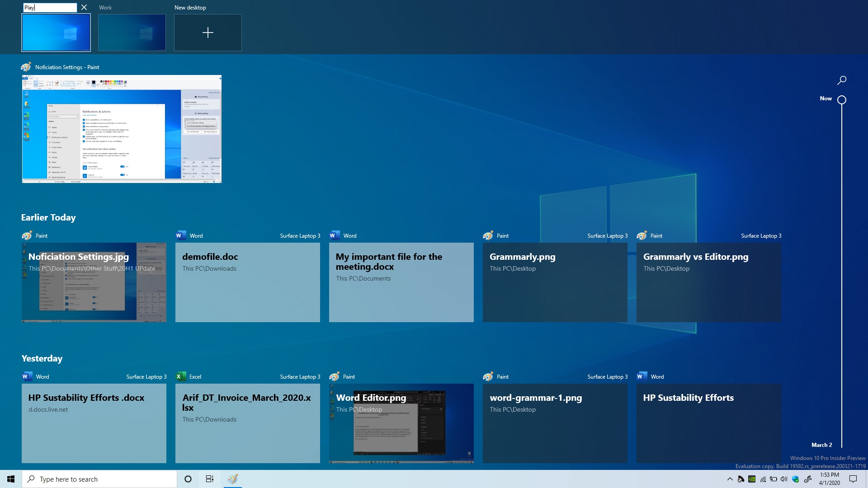Open Noficiation Settings.jpg activity card
The width and height of the screenshot is (868, 488).
point(94,282)
